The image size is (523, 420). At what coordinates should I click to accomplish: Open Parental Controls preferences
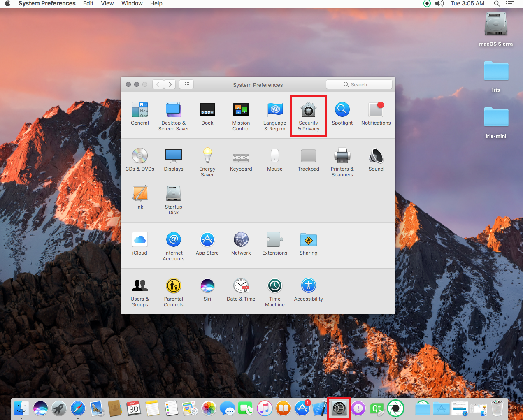tap(174, 292)
